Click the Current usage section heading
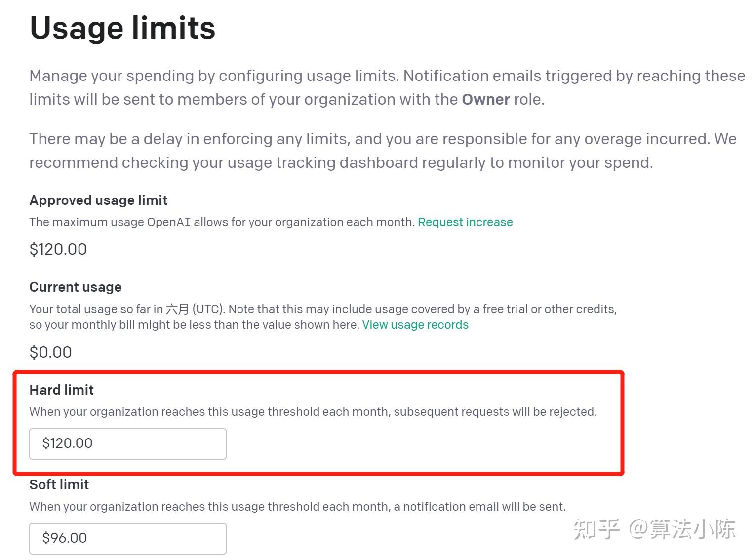755x560 pixels. (75, 287)
